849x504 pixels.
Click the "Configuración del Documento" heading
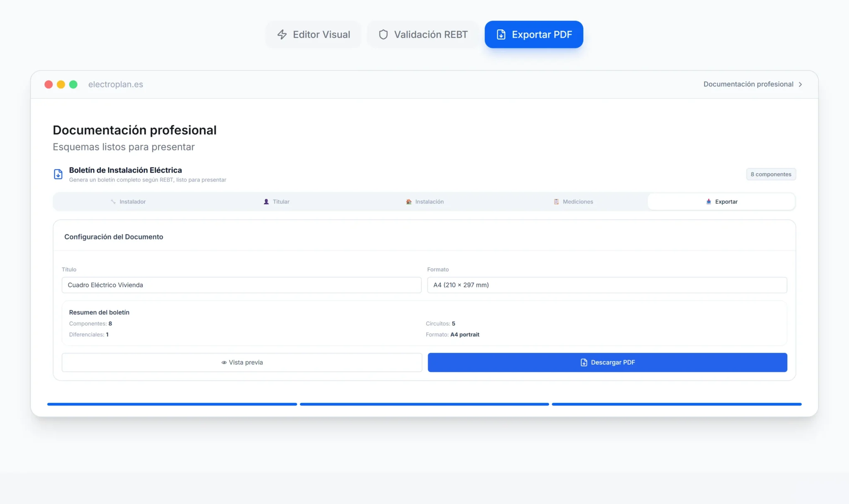click(x=114, y=237)
